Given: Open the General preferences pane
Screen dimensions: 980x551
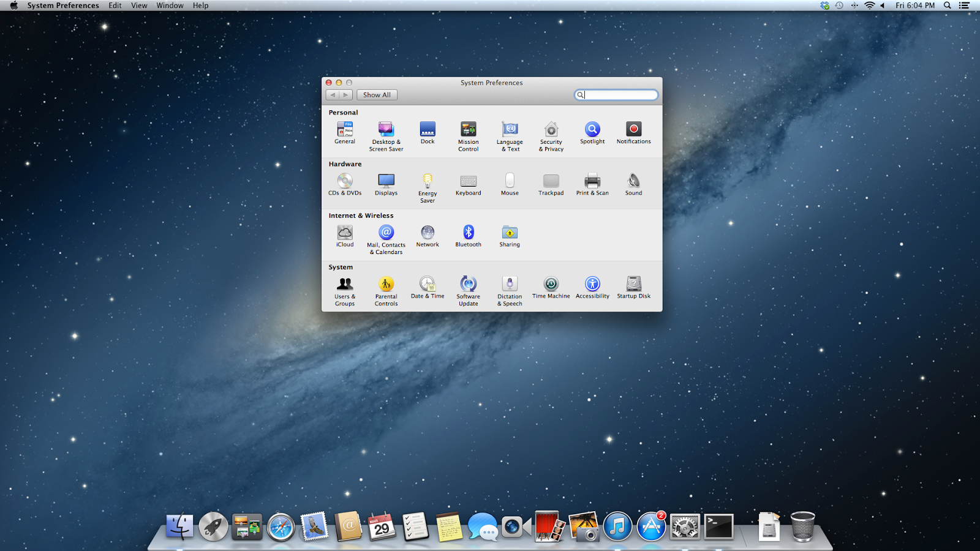Looking at the screenshot, I should 344,130.
